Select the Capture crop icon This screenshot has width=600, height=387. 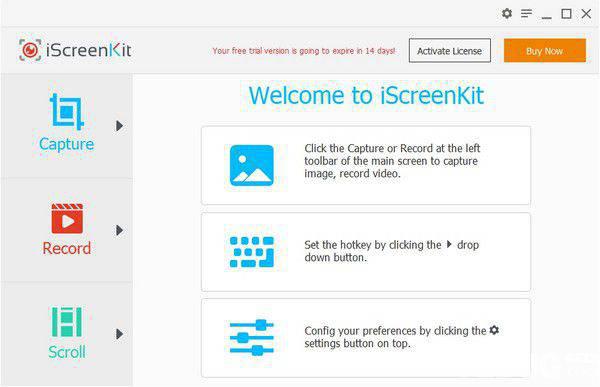click(x=67, y=111)
